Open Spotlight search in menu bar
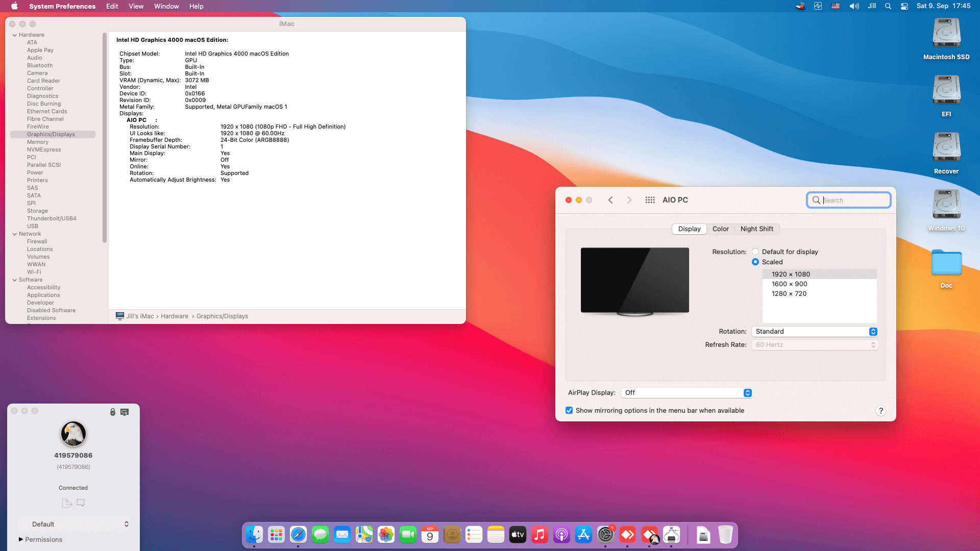The image size is (980, 551). (888, 6)
